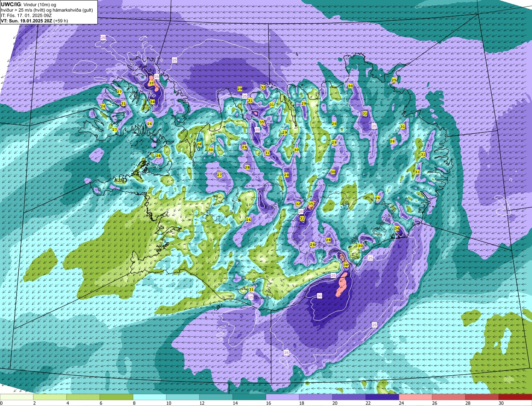Select the "10" tick label on the color scale
This screenshot has height=406, width=532.
(x=168, y=403)
